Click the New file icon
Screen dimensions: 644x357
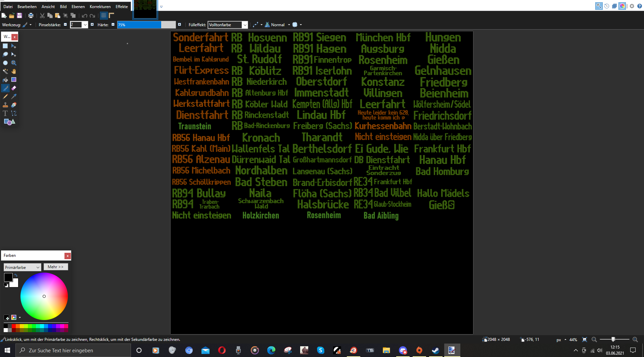tap(4, 15)
